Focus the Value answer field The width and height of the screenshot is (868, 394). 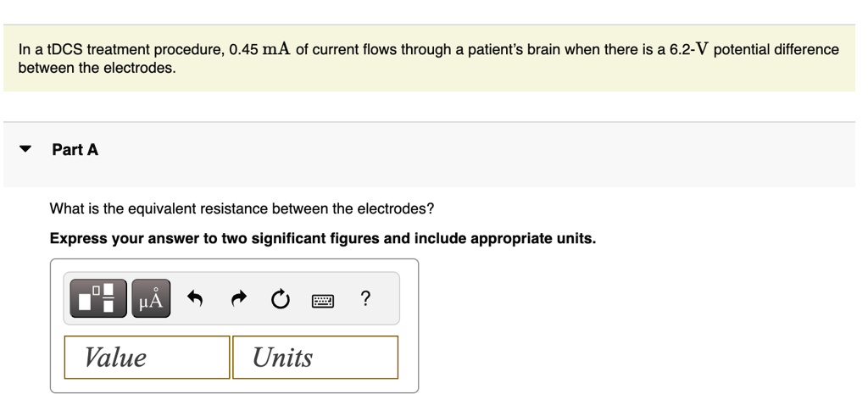tap(147, 357)
